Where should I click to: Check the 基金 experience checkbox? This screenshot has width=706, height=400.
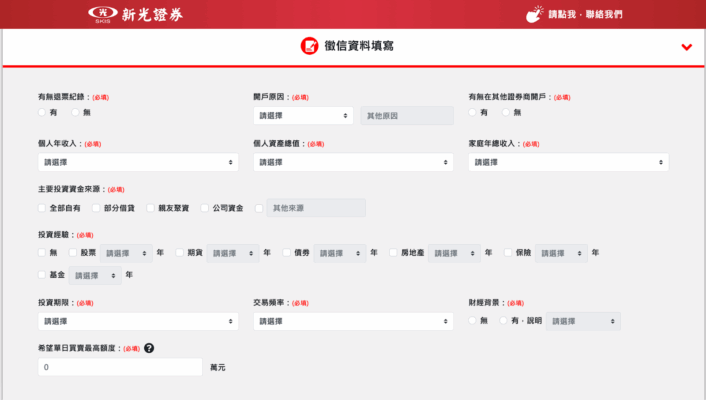click(42, 274)
